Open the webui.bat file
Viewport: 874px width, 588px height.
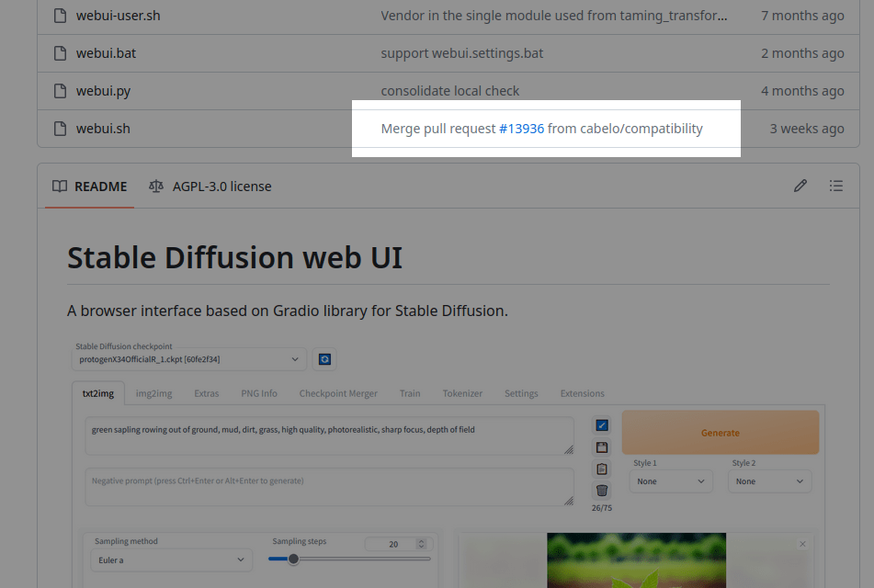tap(106, 53)
